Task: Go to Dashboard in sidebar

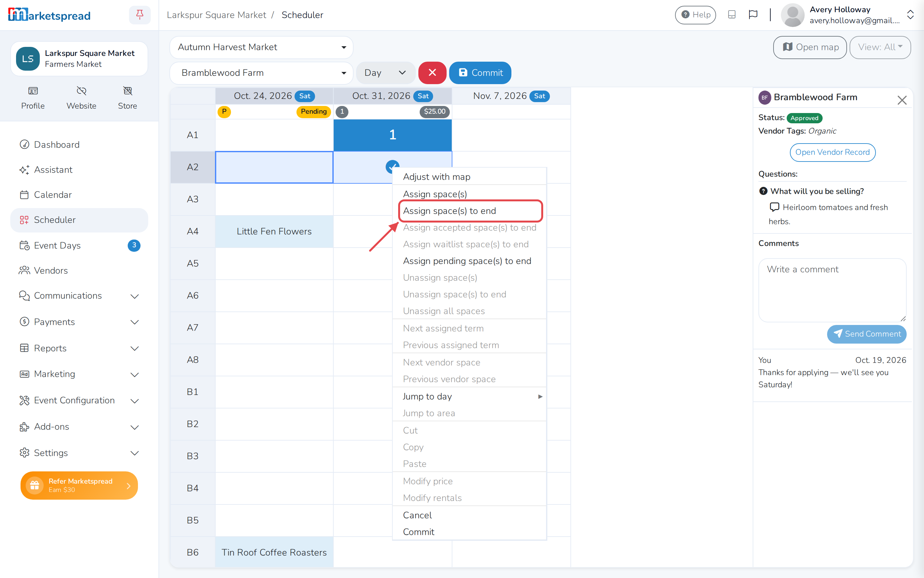Action: [x=79, y=144]
